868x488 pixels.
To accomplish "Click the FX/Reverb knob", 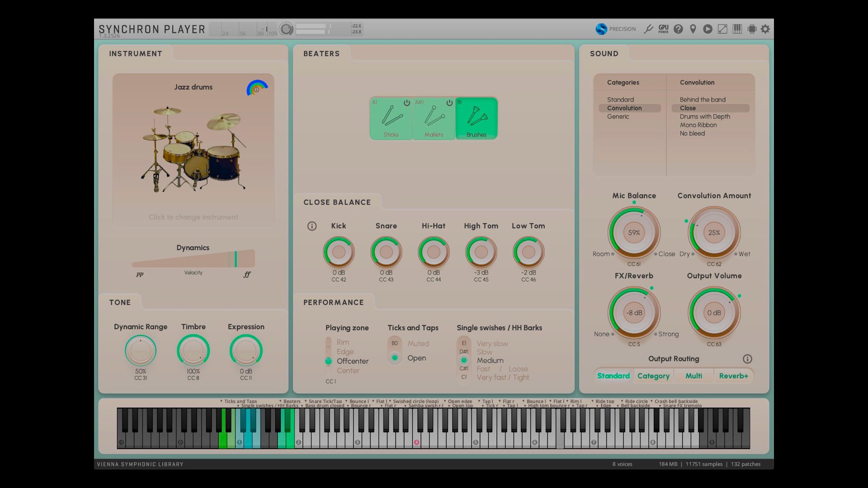I will (x=634, y=313).
